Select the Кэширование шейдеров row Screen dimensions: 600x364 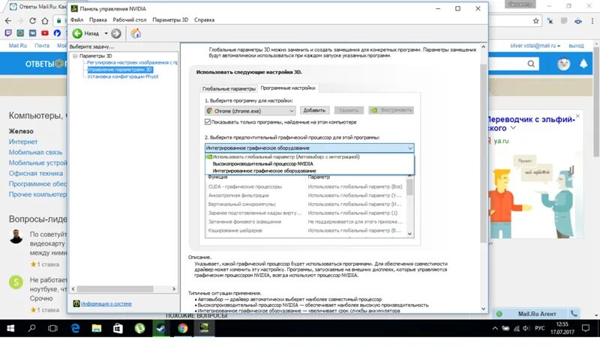pos(305,231)
